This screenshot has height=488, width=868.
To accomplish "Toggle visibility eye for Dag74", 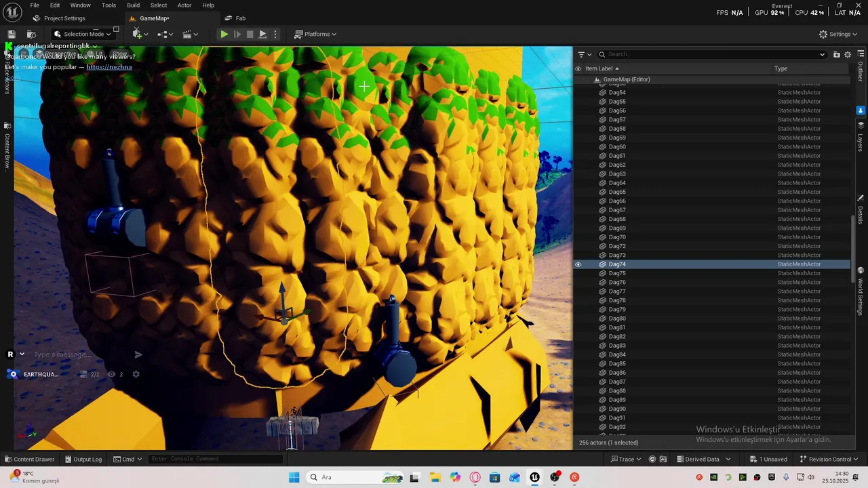I will (x=578, y=264).
